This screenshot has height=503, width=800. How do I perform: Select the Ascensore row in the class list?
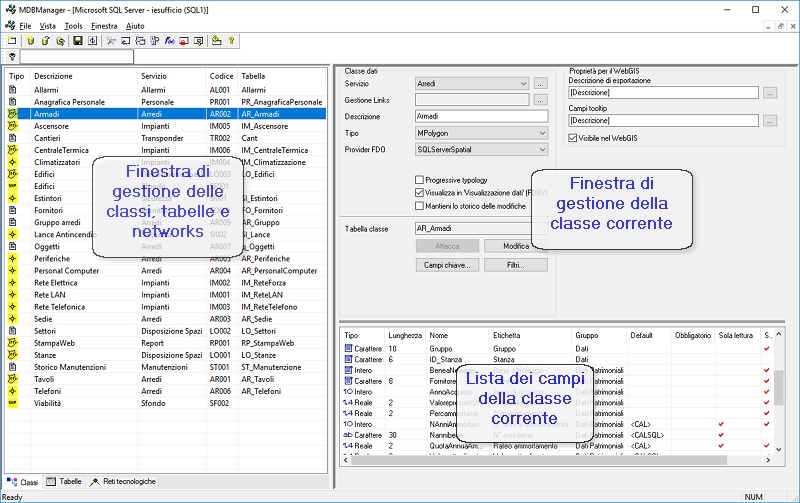(x=52, y=126)
